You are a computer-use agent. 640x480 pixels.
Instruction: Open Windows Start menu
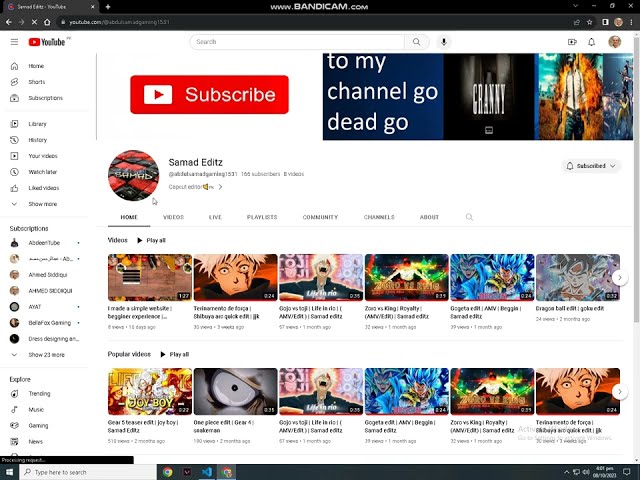click(9, 472)
